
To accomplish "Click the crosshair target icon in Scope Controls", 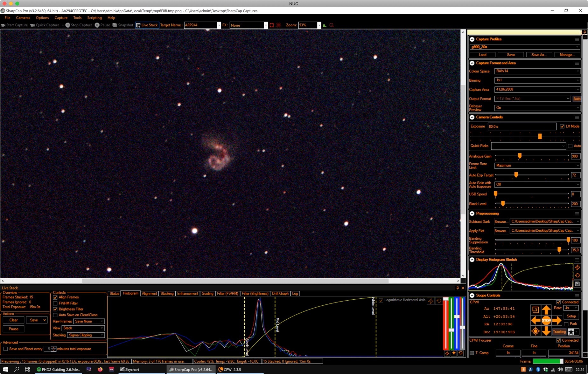I will coord(535,331).
